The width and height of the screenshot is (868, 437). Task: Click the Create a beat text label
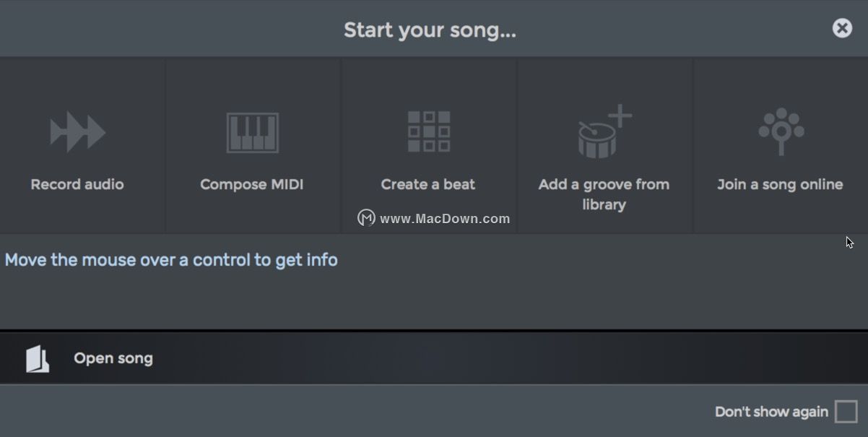coord(428,184)
